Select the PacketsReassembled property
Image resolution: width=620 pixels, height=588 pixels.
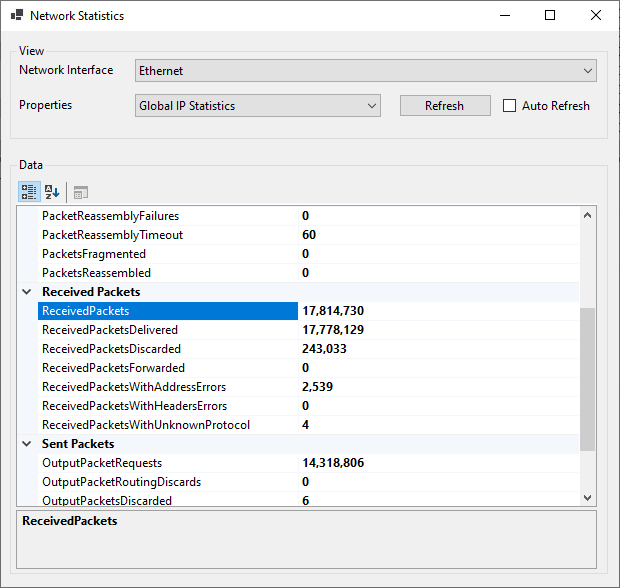pos(308,273)
